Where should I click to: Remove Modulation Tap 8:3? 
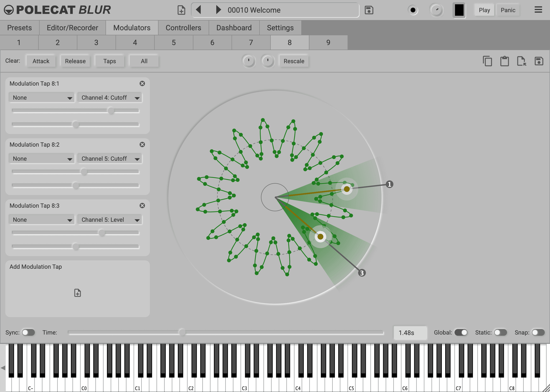pos(142,206)
